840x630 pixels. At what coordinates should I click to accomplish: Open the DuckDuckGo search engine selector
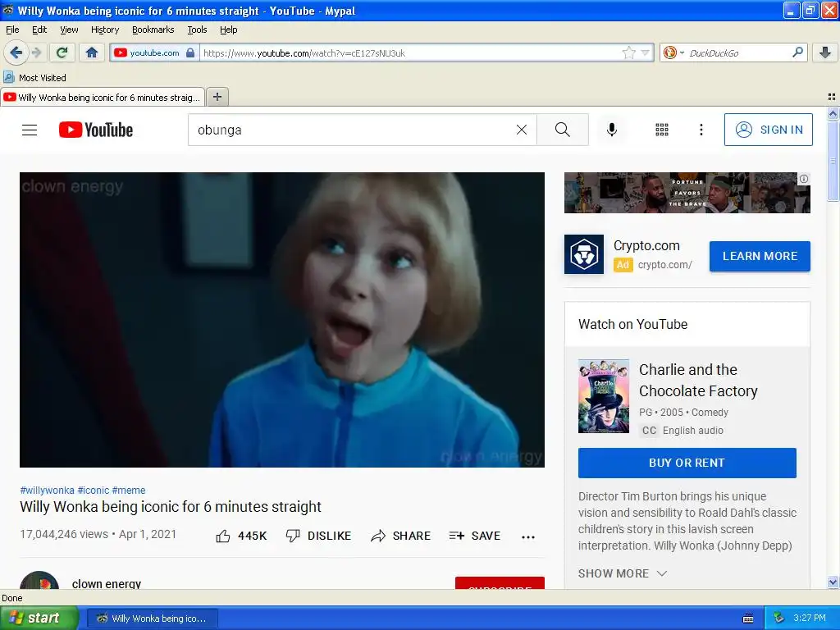coord(673,52)
